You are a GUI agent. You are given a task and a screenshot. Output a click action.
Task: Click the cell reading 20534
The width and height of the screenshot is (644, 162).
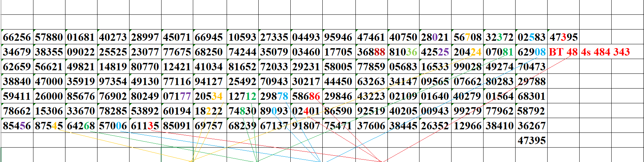tap(209, 96)
